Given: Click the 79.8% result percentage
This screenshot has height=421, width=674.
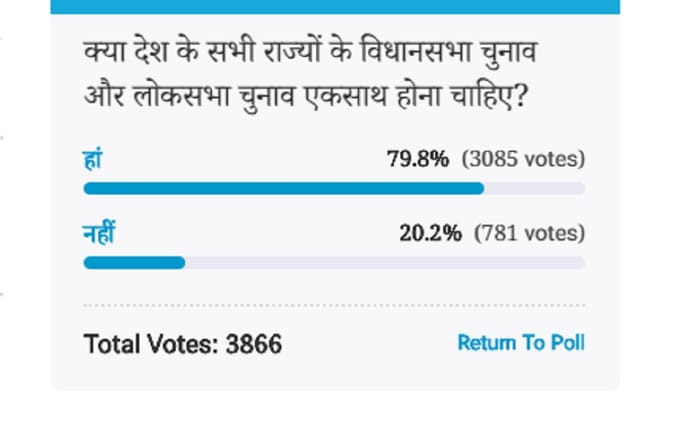Looking at the screenshot, I should 417,160.
